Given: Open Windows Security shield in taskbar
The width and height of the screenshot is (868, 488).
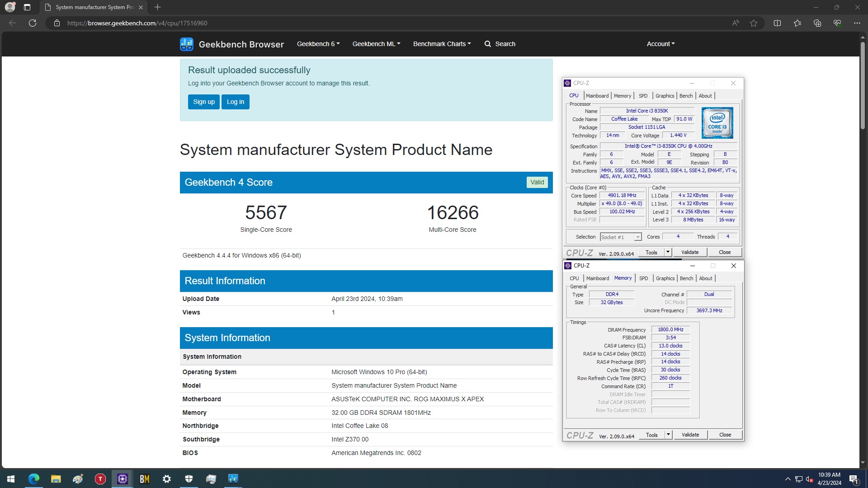Looking at the screenshot, I should 189,479.
